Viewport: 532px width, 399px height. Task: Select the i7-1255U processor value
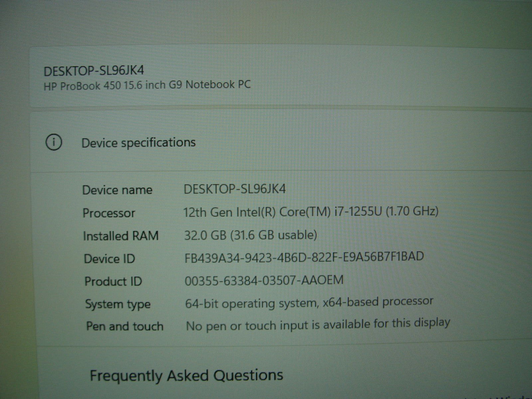coord(311,211)
